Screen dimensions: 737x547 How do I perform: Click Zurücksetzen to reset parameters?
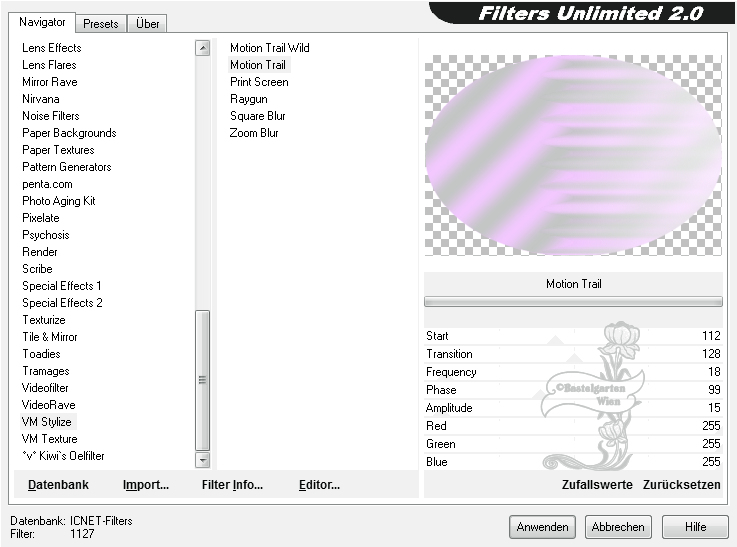(682, 484)
